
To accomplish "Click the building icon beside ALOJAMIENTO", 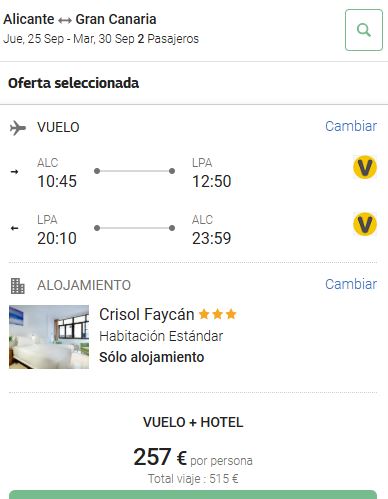I will click(18, 286).
